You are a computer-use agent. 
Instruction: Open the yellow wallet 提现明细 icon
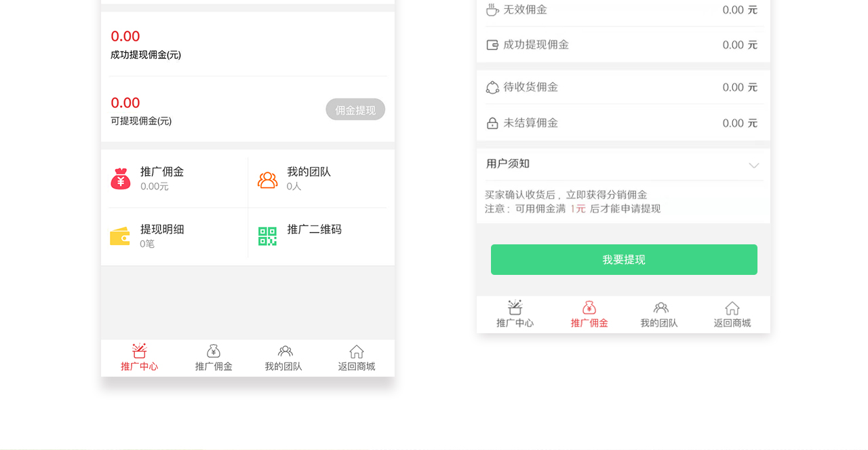coord(120,236)
